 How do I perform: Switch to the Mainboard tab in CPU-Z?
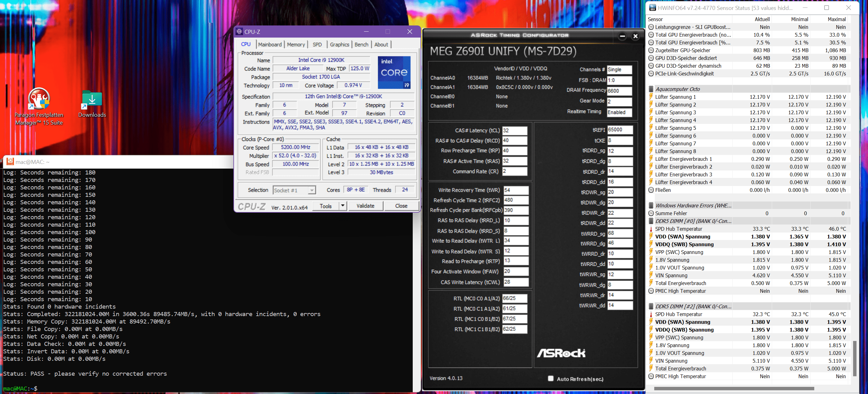coord(270,44)
